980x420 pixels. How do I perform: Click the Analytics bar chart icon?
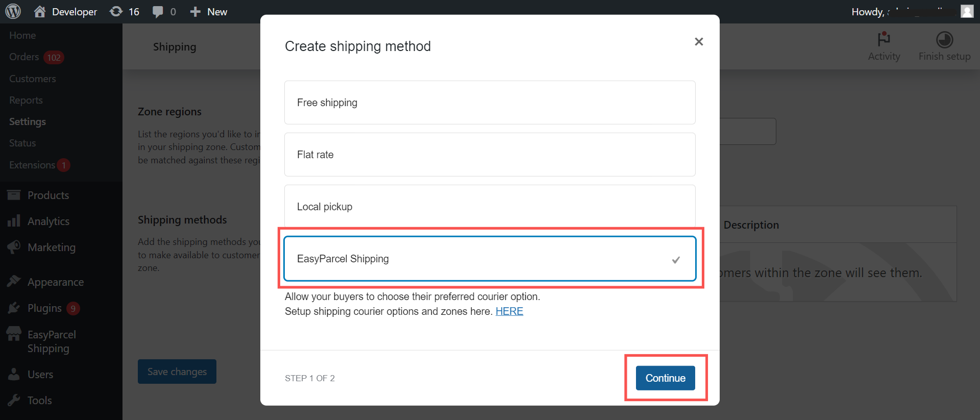pyautogui.click(x=14, y=220)
